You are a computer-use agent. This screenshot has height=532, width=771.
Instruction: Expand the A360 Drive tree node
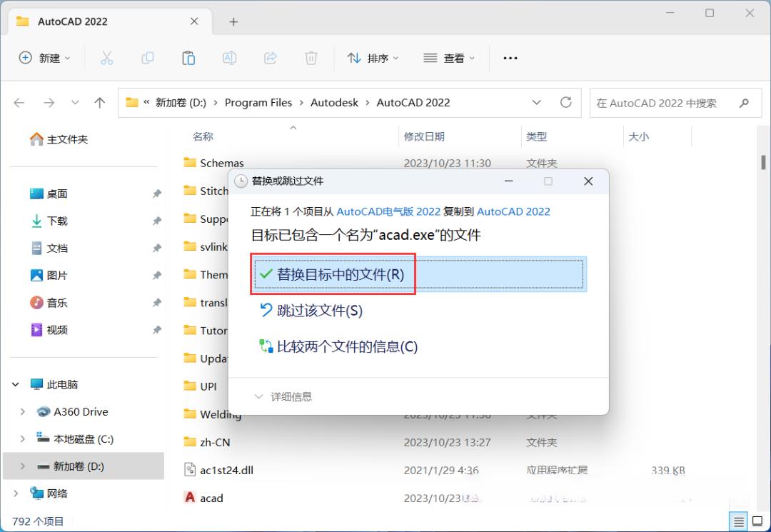point(23,411)
